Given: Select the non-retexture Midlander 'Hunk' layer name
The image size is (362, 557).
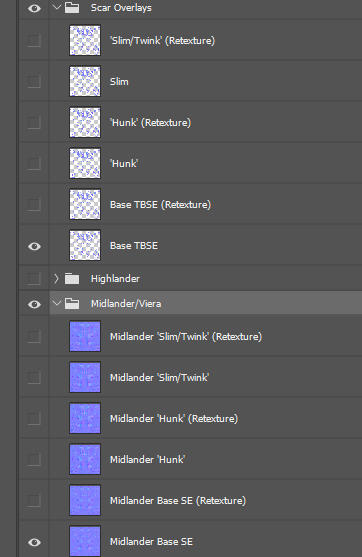Looking at the screenshot, I should click(148, 460).
